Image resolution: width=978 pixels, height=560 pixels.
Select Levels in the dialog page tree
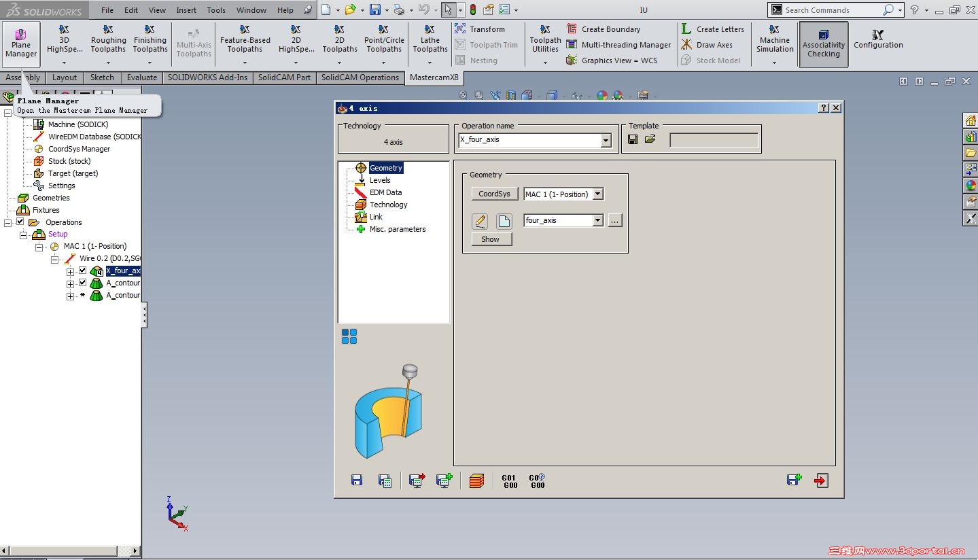[x=380, y=180]
